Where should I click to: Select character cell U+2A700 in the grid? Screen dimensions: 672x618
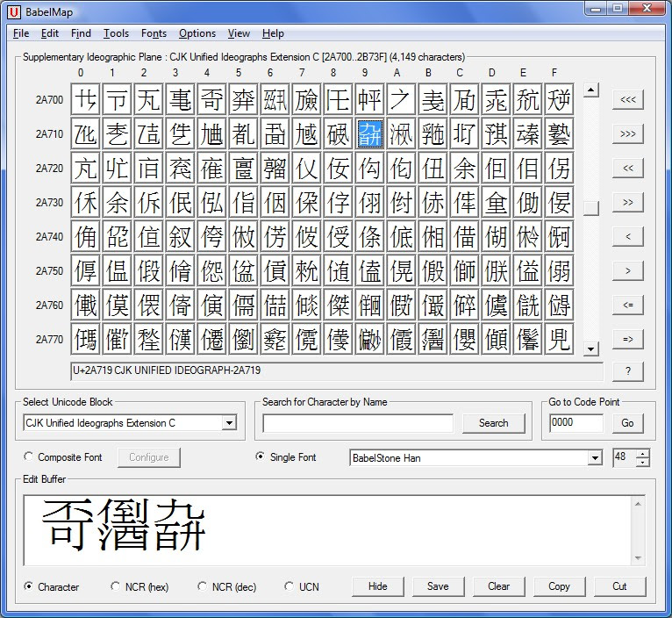click(86, 99)
